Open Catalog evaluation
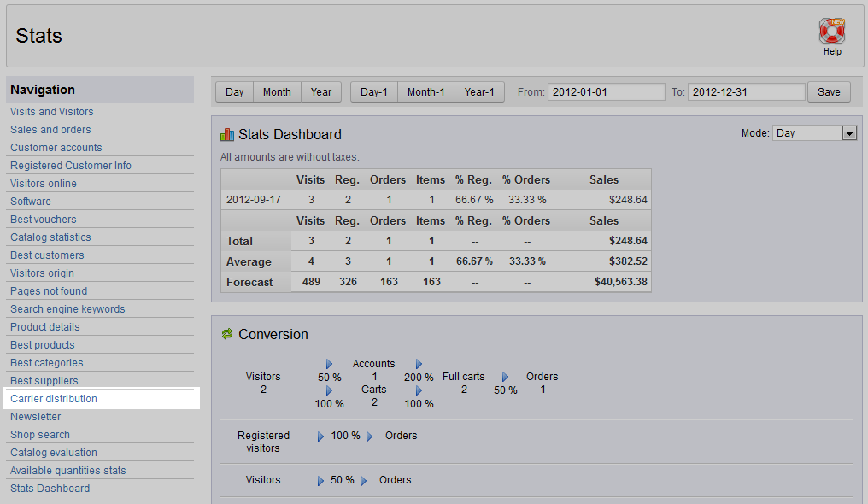Screen dimensions: 868x504 [54, 453]
